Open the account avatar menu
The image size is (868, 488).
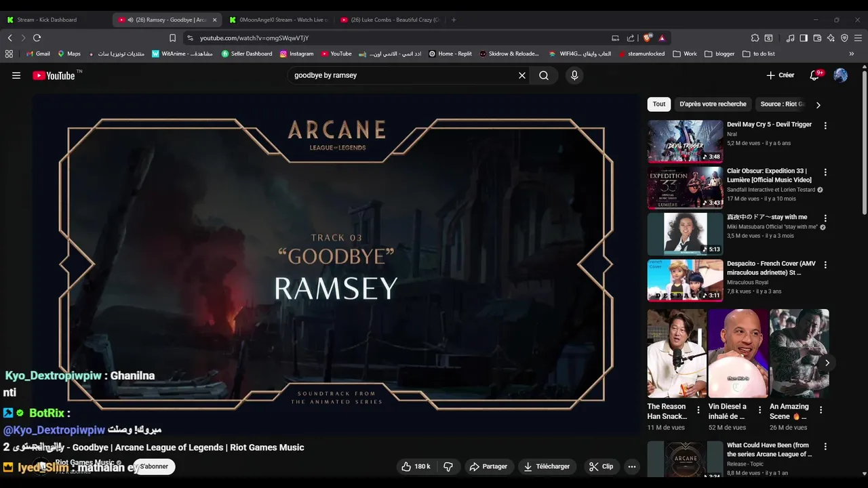point(840,75)
